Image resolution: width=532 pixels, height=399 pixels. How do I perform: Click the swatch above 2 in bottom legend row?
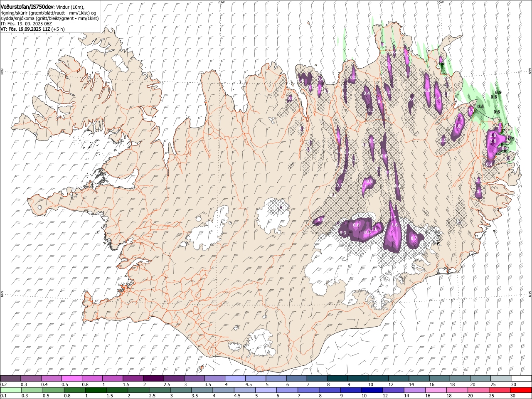[139, 390]
